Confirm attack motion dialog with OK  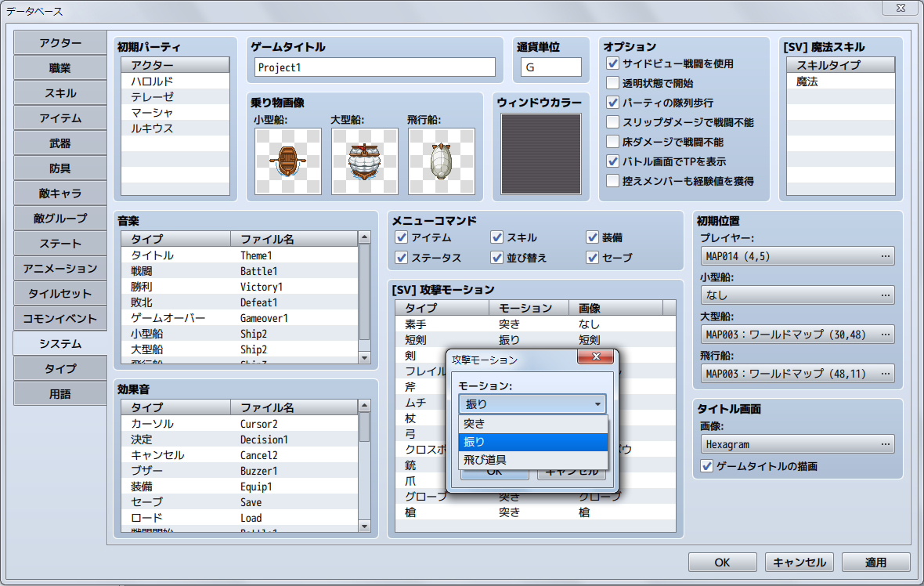pos(496,474)
